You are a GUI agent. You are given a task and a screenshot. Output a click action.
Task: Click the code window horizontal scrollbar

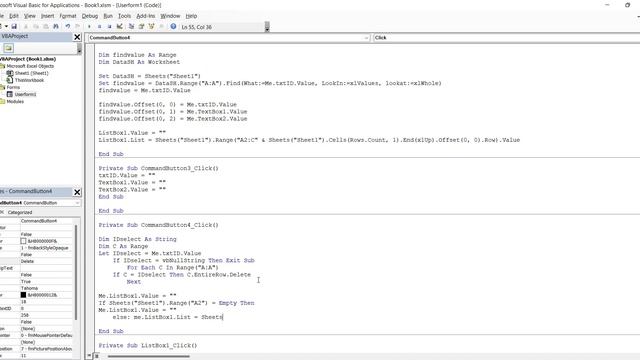[149, 356]
